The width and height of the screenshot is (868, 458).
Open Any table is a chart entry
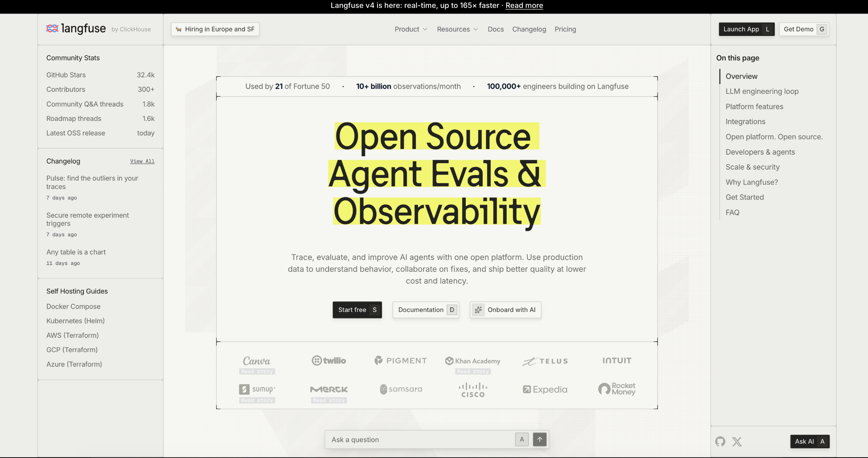(76, 252)
